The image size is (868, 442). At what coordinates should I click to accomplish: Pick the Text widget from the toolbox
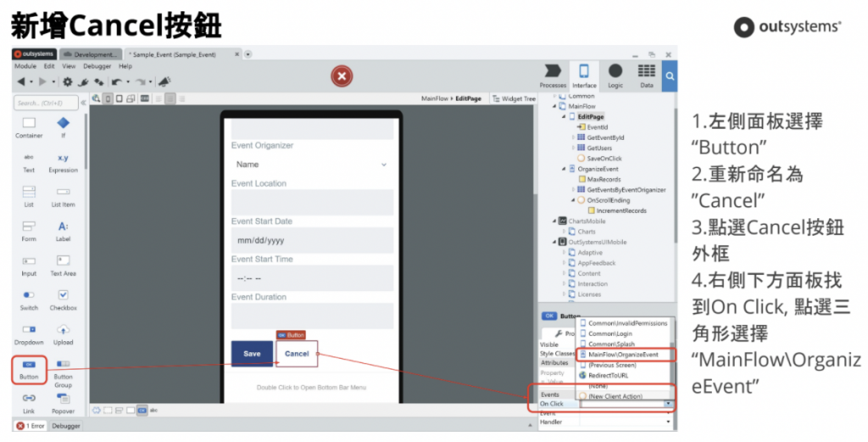[x=29, y=163]
